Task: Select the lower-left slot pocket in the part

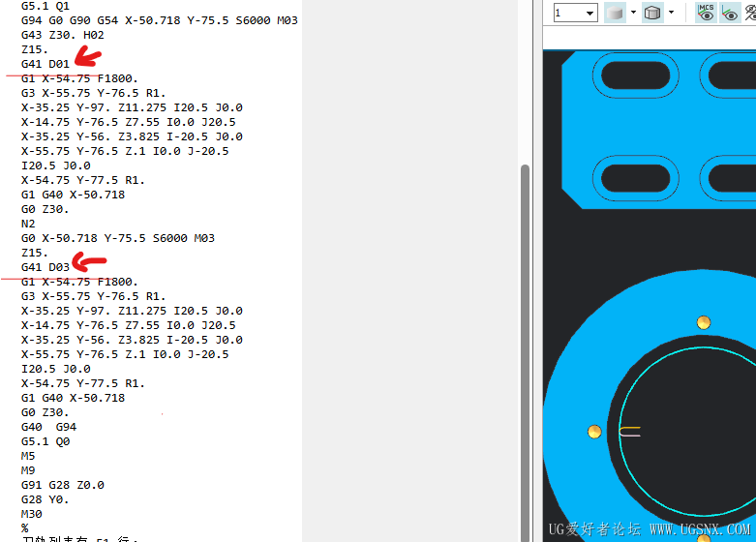Action: pos(635,178)
